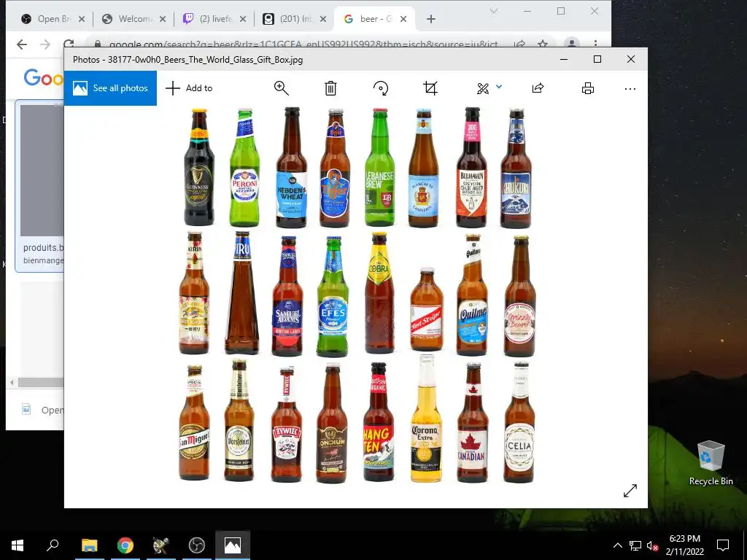Print the photo using the printer icon

(x=588, y=88)
